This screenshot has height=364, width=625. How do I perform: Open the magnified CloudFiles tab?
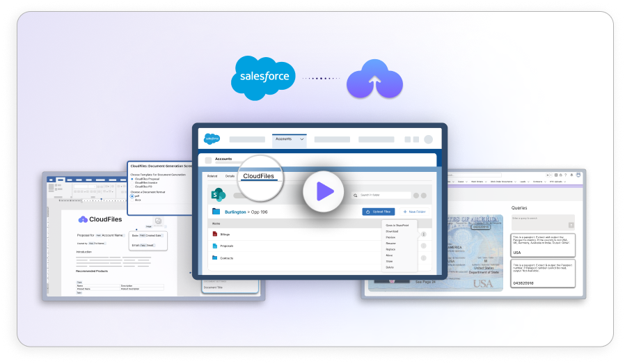259,176
